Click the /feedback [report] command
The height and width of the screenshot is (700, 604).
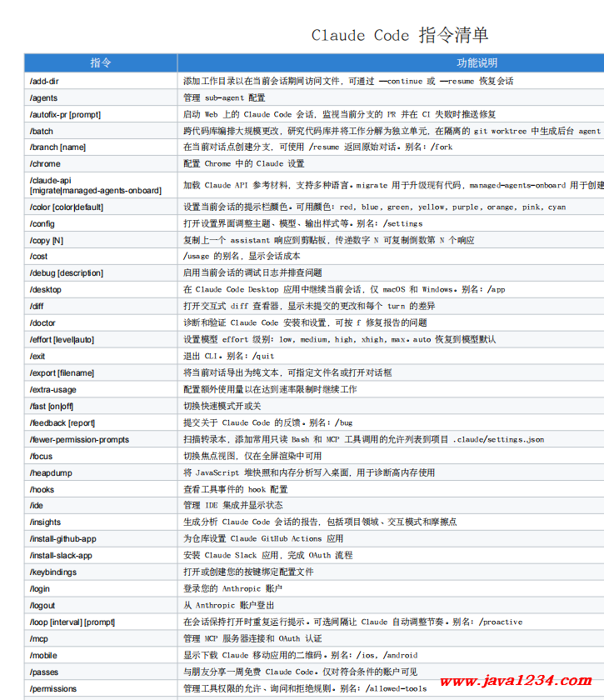pyautogui.click(x=62, y=423)
